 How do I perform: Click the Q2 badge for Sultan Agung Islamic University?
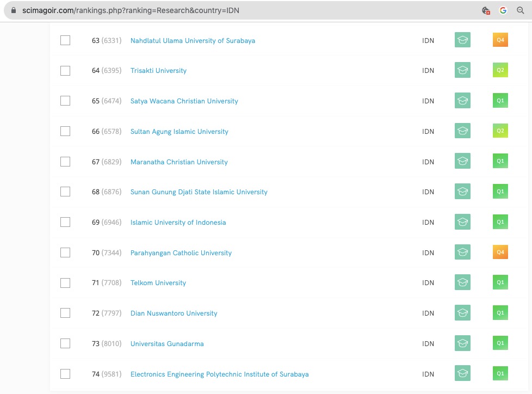click(x=500, y=131)
